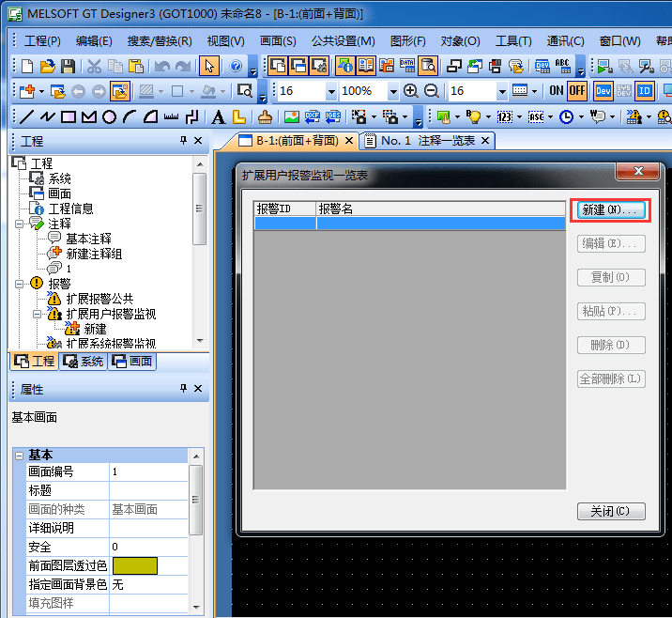Select the Text 'A' tool
The width and height of the screenshot is (672, 618).
(x=218, y=116)
